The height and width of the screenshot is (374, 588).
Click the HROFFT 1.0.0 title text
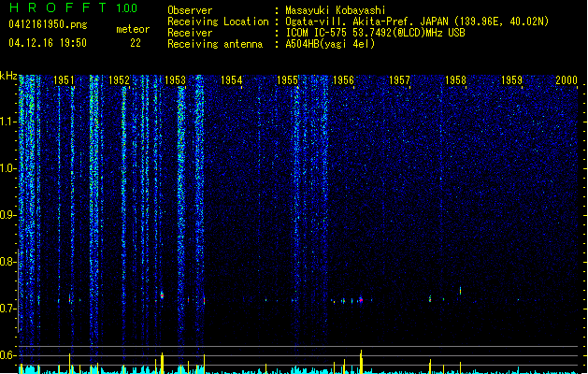74,7
